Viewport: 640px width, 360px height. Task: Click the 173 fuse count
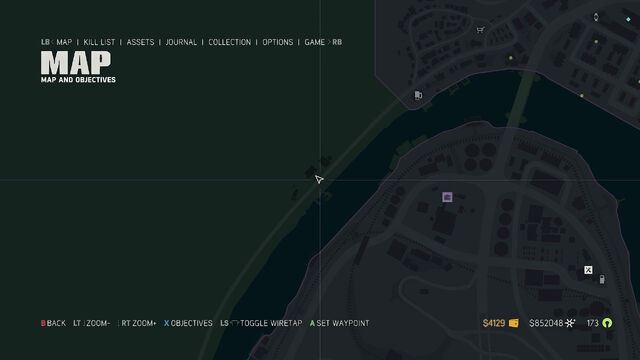[x=593, y=323]
